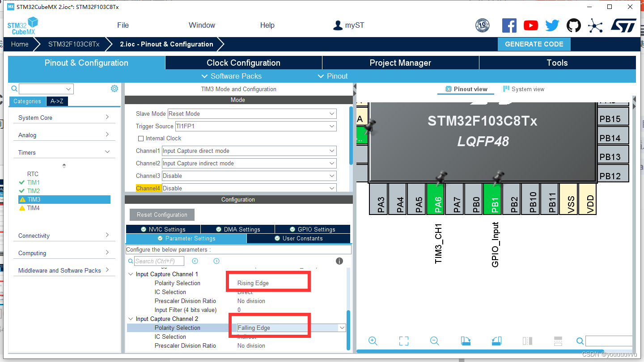Zoom out of the pinout view
The width and height of the screenshot is (644, 362).
click(434, 341)
